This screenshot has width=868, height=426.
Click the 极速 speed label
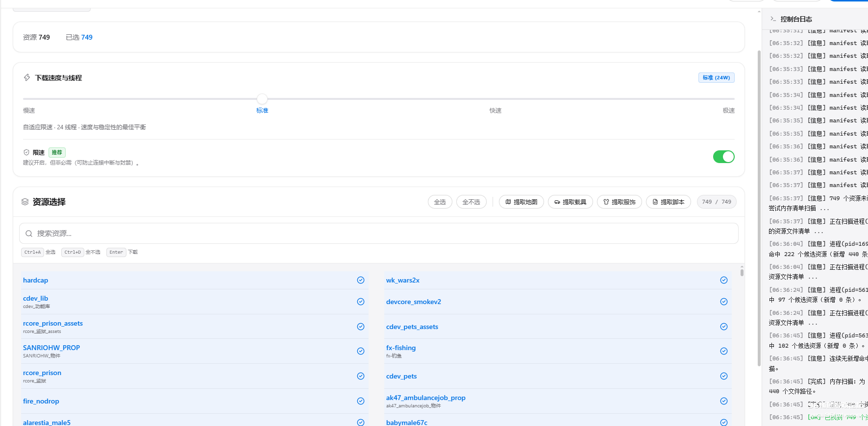(x=729, y=111)
